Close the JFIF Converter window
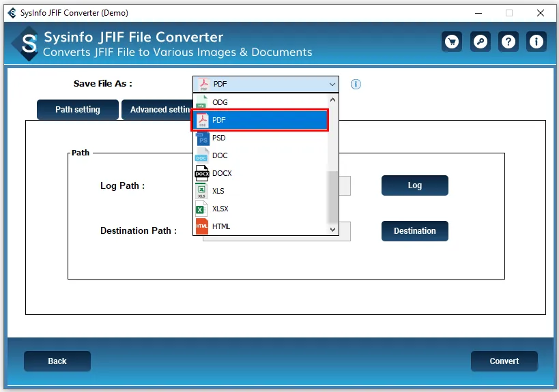Viewport: 559px width, 392px height. (x=541, y=13)
